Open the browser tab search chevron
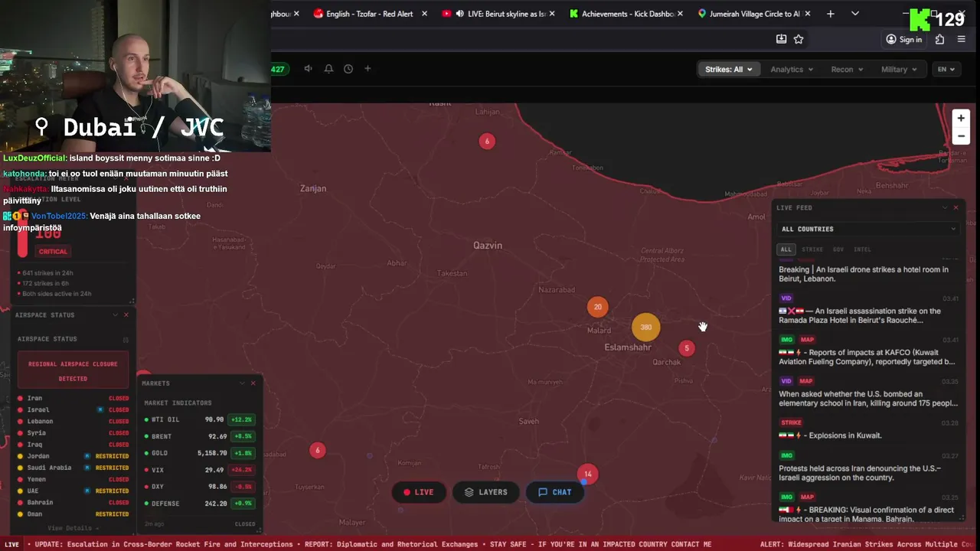The width and height of the screenshot is (980, 551). pos(855,14)
